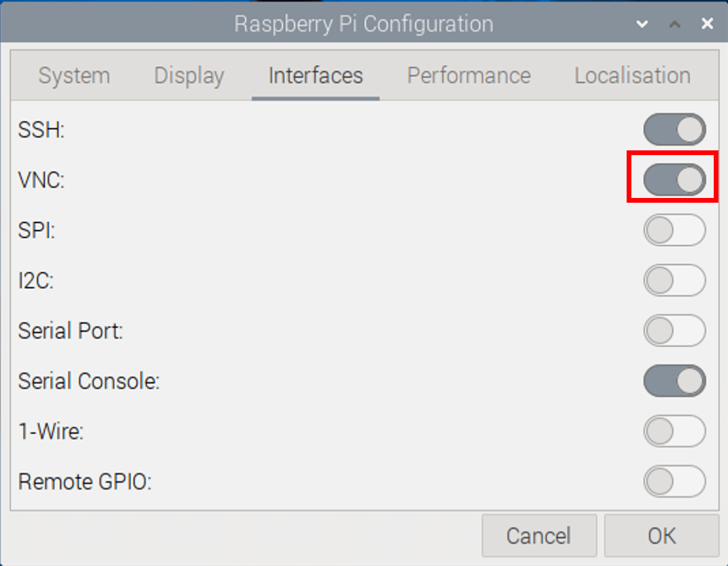Image resolution: width=728 pixels, height=566 pixels.
Task: Click the Cancel button
Action: point(539,535)
